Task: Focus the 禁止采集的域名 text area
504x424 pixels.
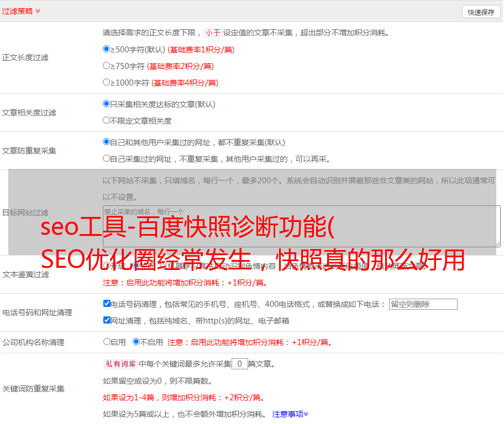Action: tap(302, 226)
